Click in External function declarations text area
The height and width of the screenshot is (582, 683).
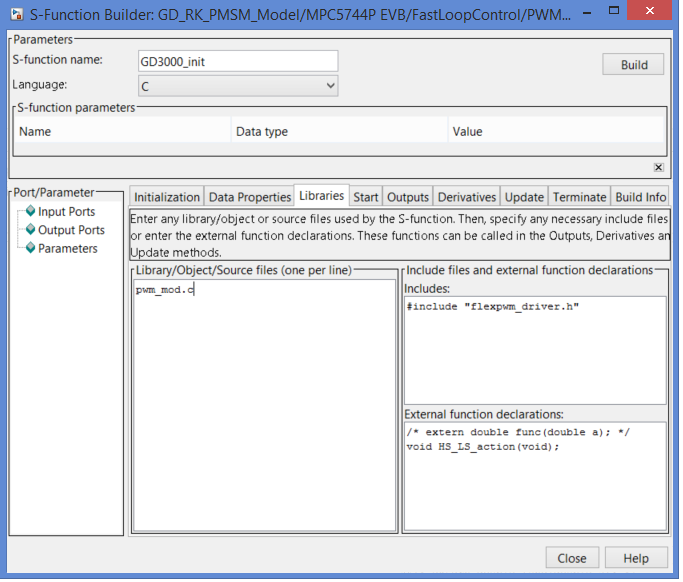coord(535,476)
